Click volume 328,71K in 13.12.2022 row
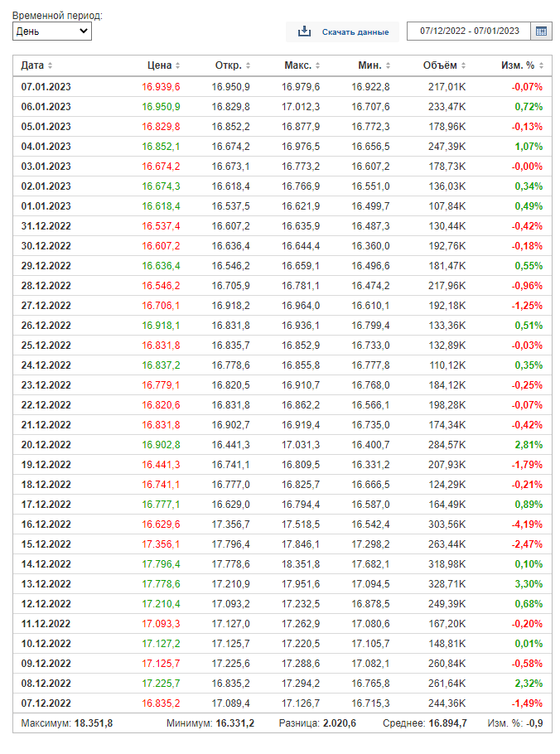The height and width of the screenshot is (754, 560). [x=447, y=584]
